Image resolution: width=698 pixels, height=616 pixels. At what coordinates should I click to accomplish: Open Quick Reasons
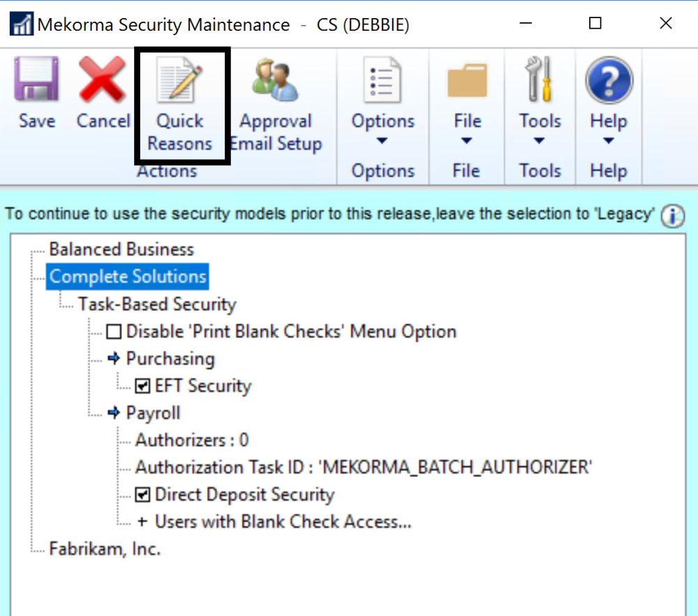tap(180, 80)
